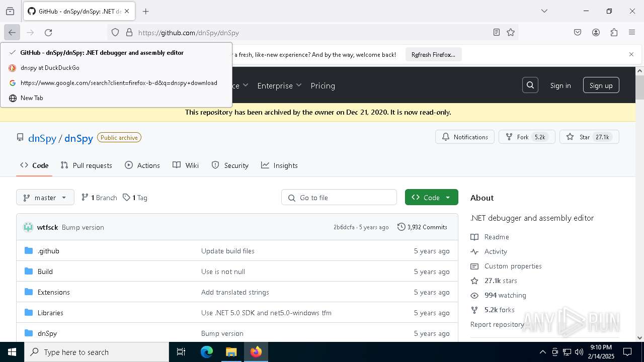The image size is (644, 362).
Task: Open commit 2b6dcfa link
Action: tap(344, 227)
